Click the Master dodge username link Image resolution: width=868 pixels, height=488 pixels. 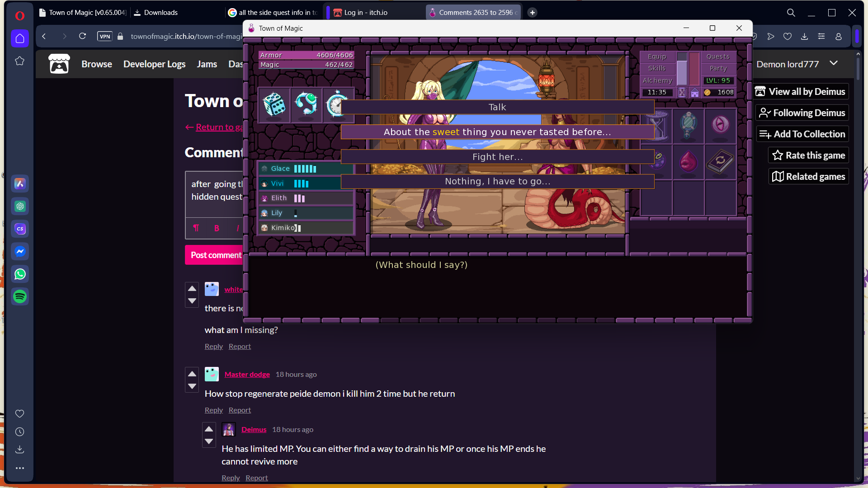point(247,374)
